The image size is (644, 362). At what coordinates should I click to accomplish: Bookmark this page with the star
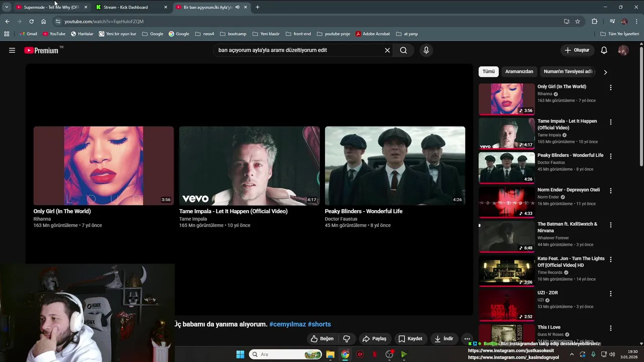578,22
